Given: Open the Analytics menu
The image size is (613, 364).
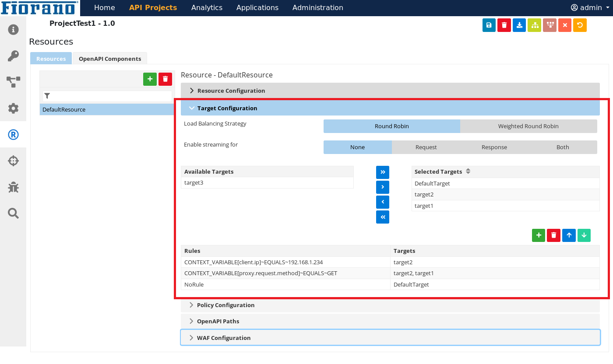Looking at the screenshot, I should (207, 8).
